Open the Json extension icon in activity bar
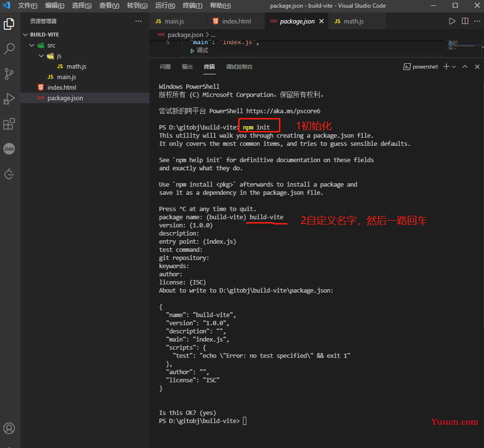 [x=9, y=149]
